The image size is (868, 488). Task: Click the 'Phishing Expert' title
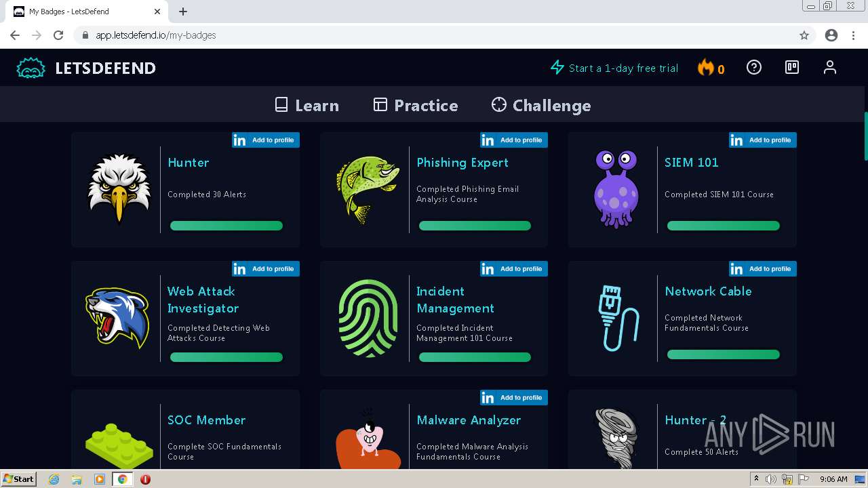click(462, 163)
